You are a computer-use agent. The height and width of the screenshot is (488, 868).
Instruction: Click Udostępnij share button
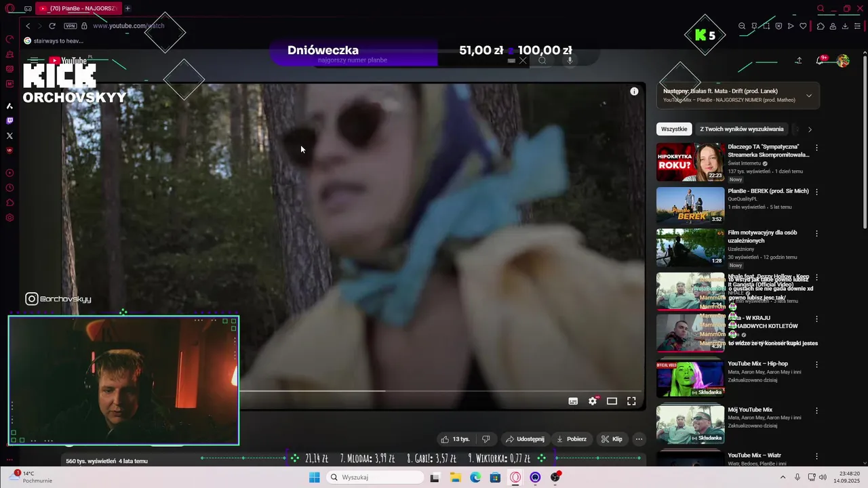(525, 439)
